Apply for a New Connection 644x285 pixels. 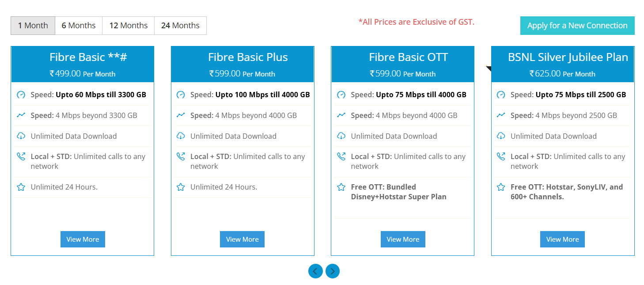[577, 26]
